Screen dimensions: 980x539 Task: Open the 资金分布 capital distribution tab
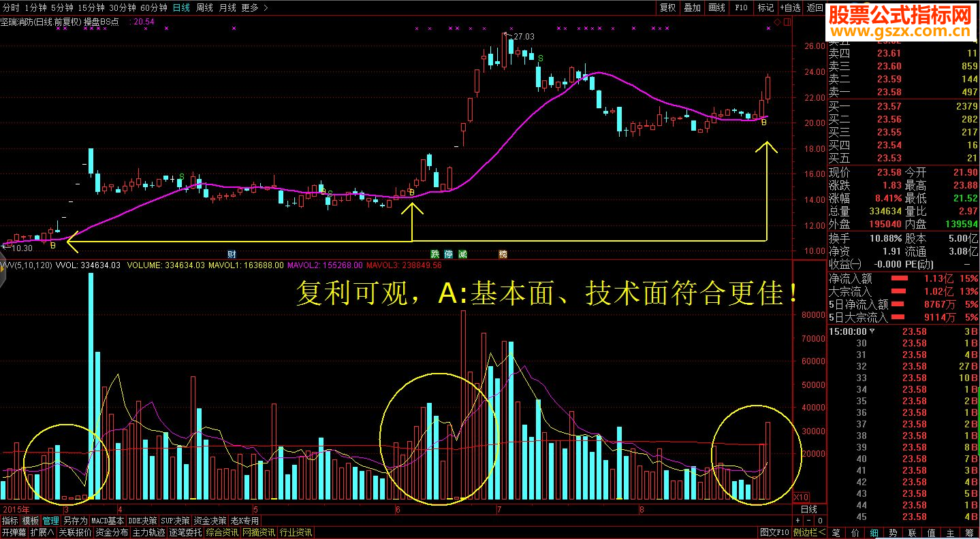111,532
